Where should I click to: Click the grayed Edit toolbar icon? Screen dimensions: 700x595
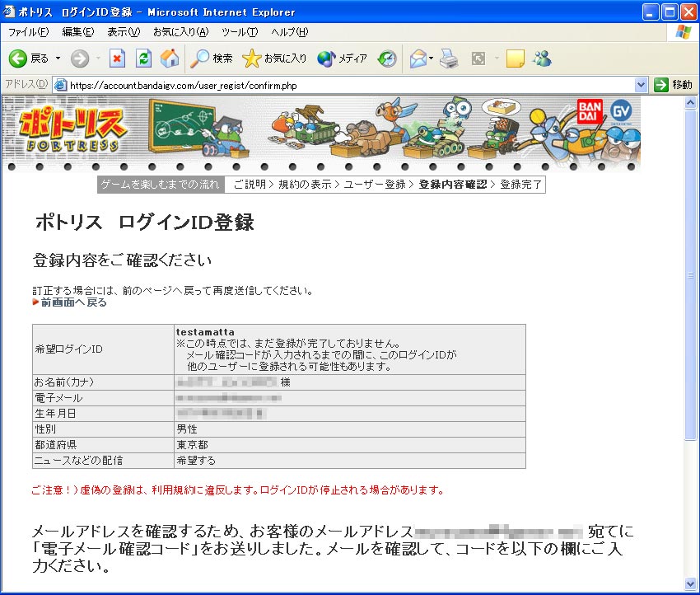(478, 59)
